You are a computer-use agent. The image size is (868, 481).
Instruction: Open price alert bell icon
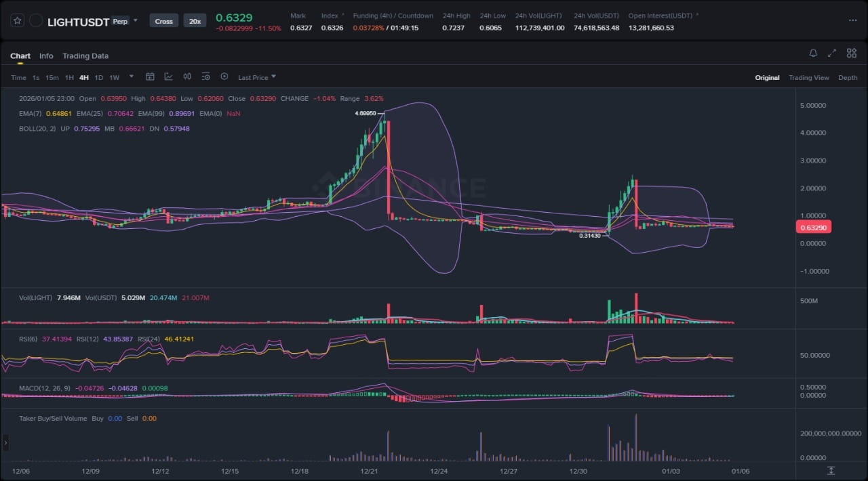[813, 53]
